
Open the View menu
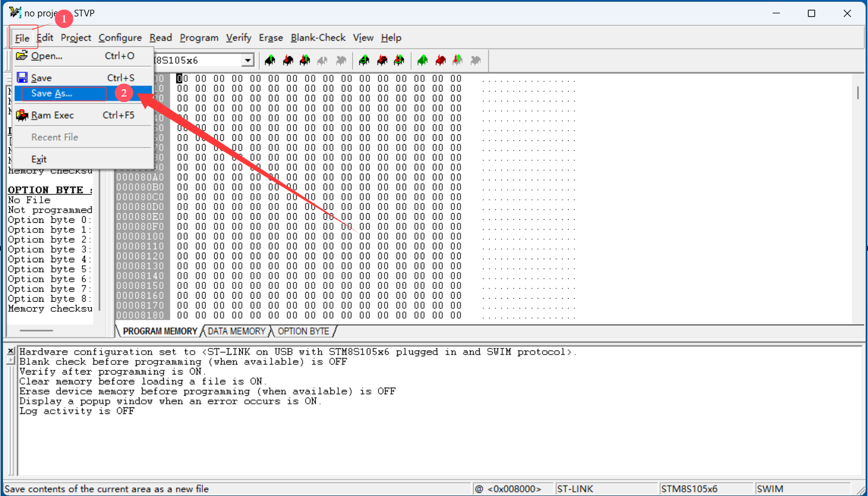coord(363,38)
